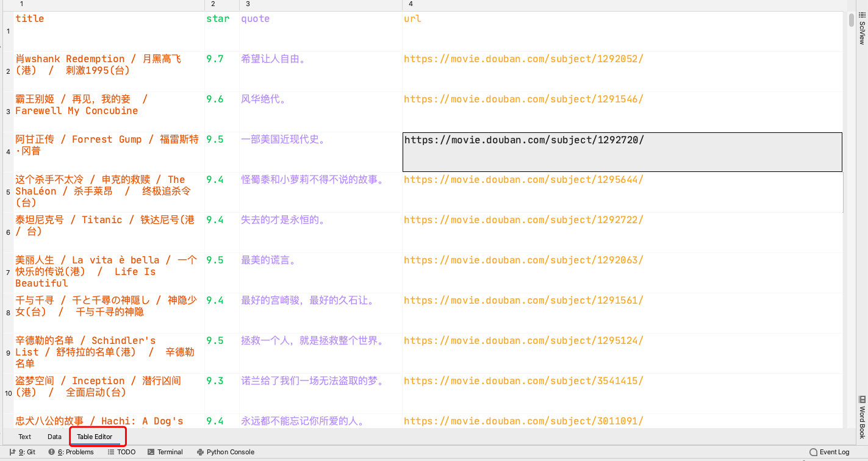868x461 pixels.
Task: Show the TODO panel
Action: pyautogui.click(x=121, y=452)
